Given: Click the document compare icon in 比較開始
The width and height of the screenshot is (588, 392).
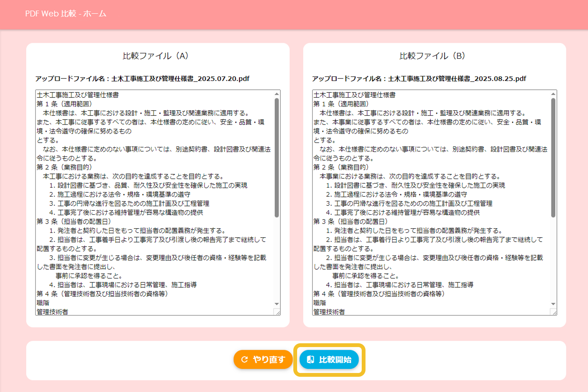Looking at the screenshot, I should point(310,360).
